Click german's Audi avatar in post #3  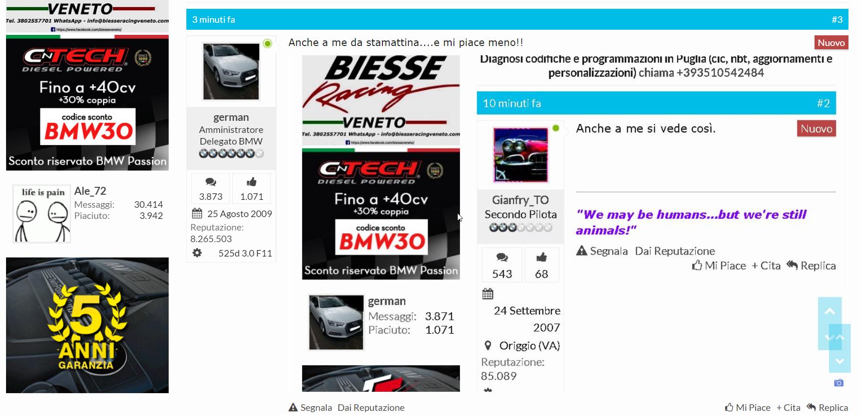[231, 71]
